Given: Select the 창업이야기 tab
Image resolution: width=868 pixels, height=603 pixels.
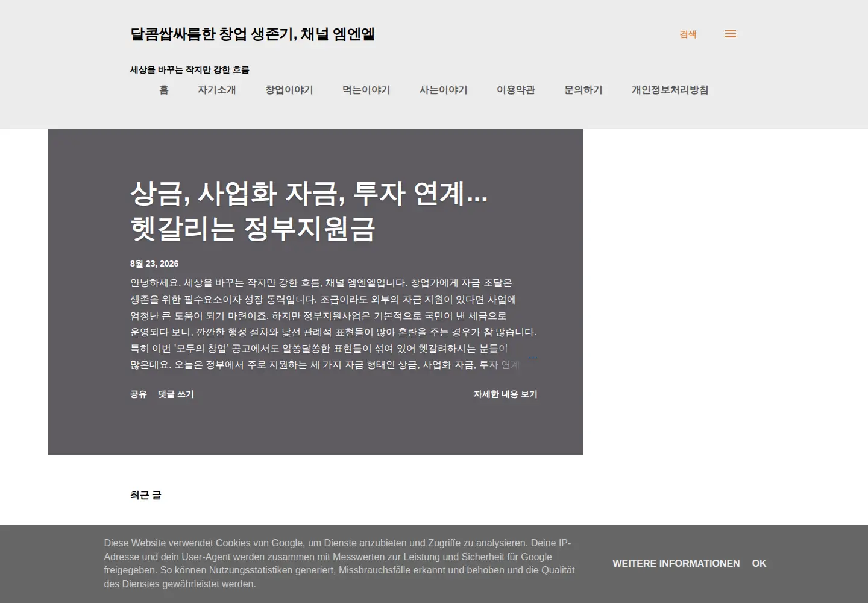Looking at the screenshot, I should coord(289,90).
